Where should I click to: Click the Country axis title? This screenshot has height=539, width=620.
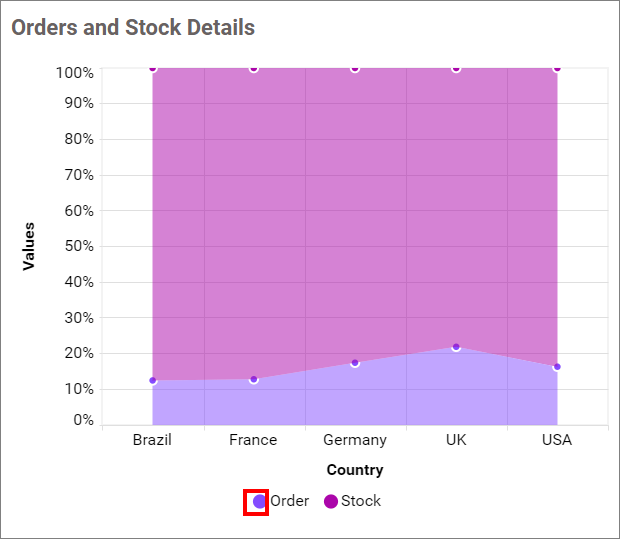pos(355,470)
